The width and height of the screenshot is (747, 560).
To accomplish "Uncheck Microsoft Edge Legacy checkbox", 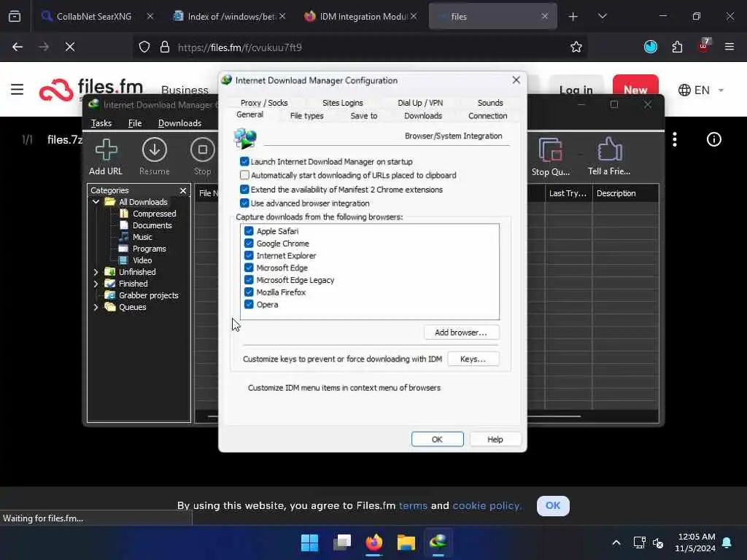I will coord(249,280).
